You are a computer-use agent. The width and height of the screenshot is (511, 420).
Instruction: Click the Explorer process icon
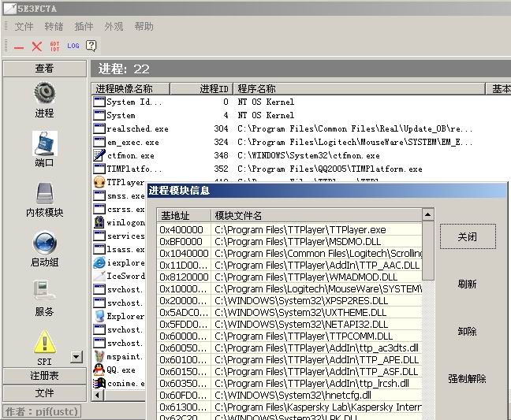tap(99, 316)
